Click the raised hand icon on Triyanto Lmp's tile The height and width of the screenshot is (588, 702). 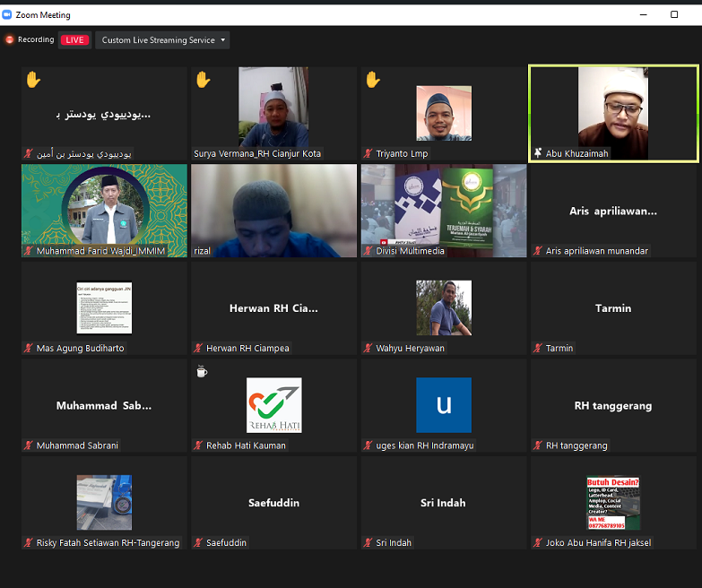373,80
